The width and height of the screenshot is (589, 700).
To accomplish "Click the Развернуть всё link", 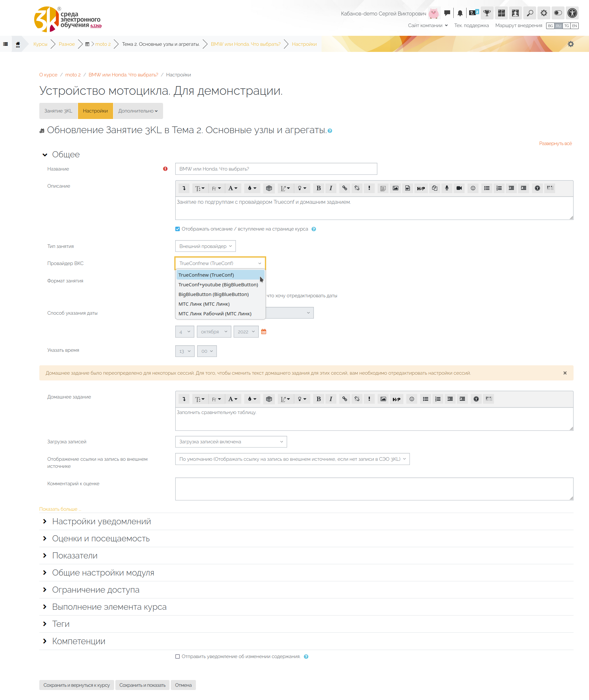I will point(555,143).
